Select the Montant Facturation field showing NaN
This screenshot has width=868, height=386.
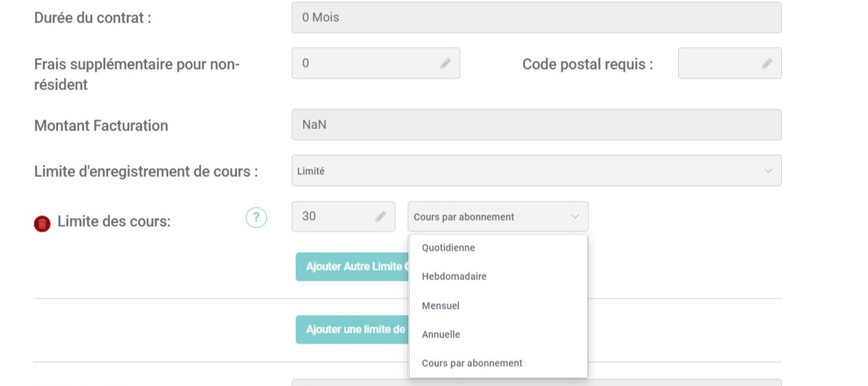pos(535,125)
